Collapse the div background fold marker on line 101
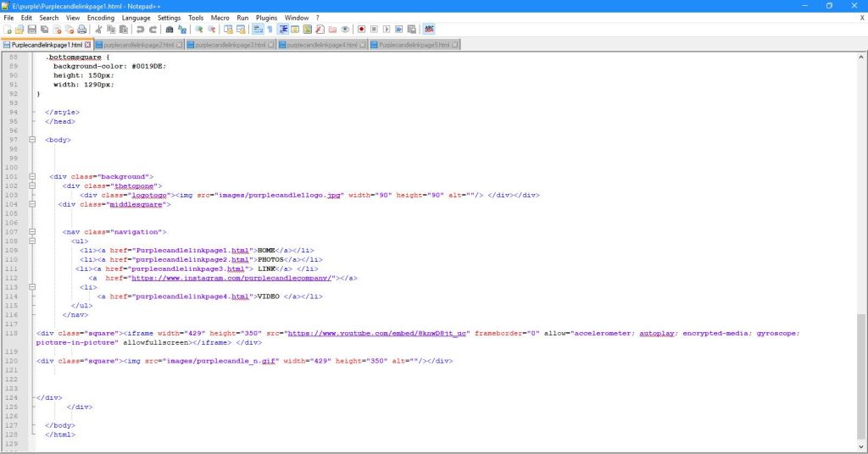The image size is (868, 454). [32, 176]
